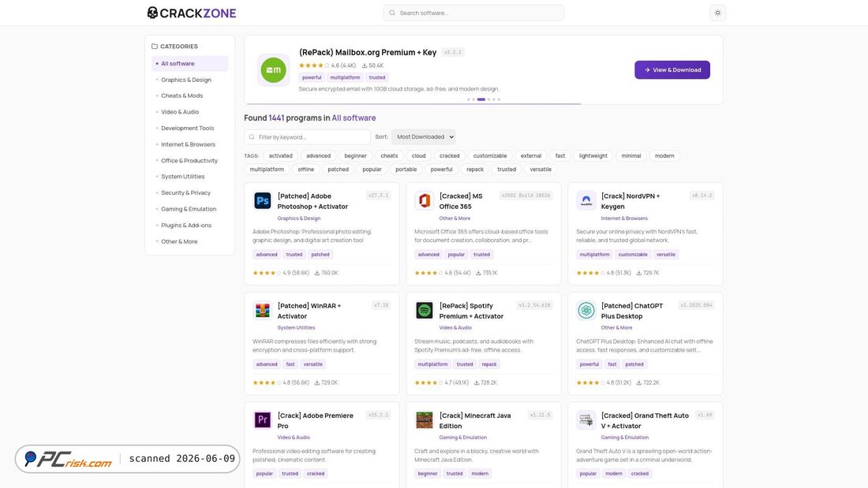Open [Cracked] Grand Theft Auto V title
This screenshot has width=868, height=488.
pos(645,420)
